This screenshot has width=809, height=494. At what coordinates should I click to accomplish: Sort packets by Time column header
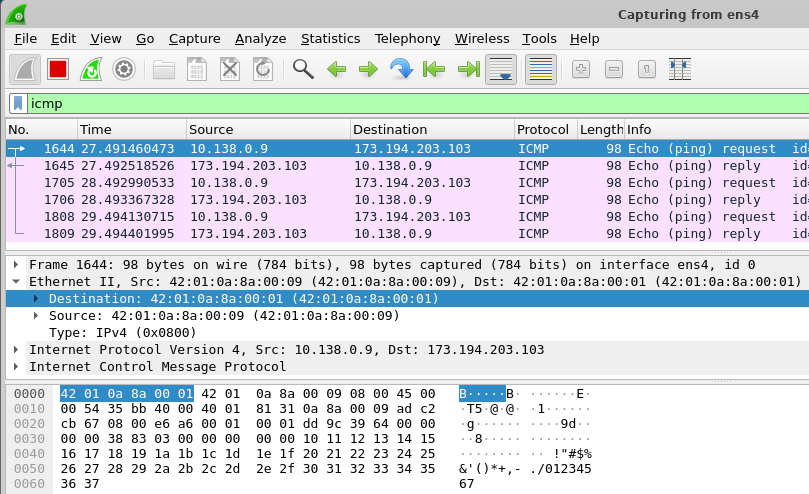click(132, 130)
